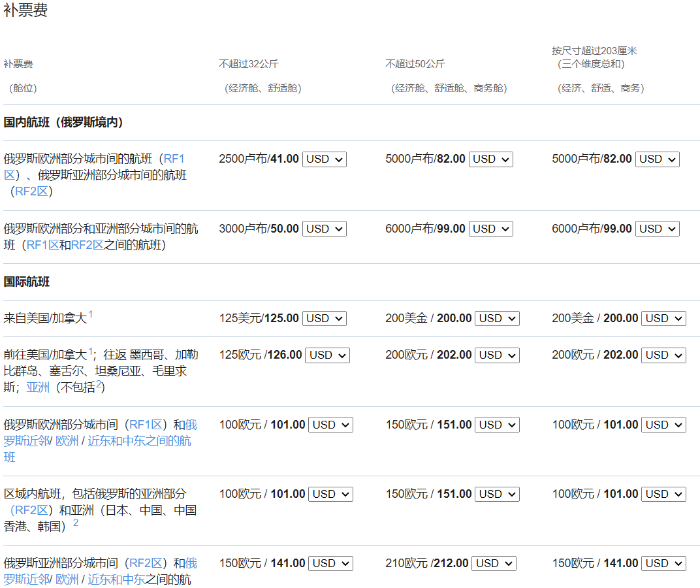
Task: Expand USD dropdown beside 210欧元/212.00
Action: point(494,563)
